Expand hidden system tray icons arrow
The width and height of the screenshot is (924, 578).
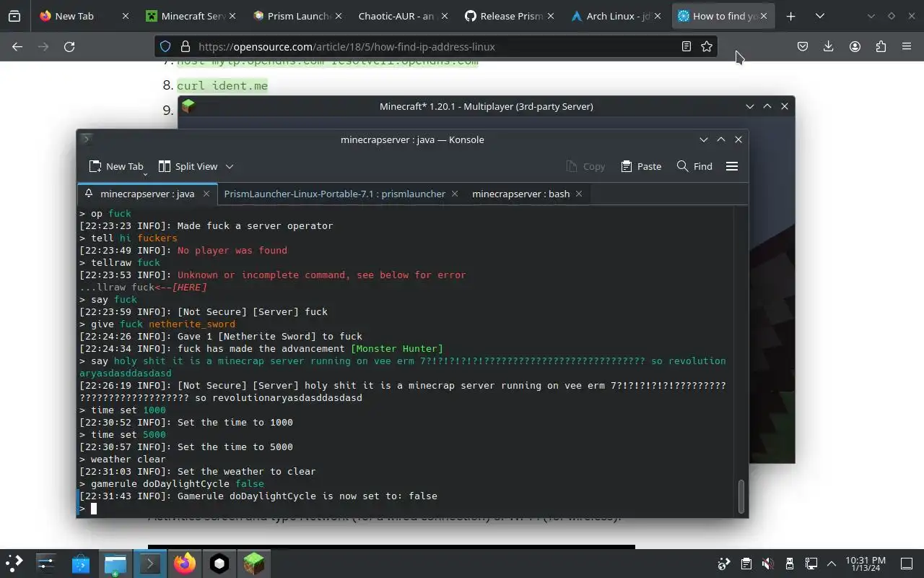832,564
